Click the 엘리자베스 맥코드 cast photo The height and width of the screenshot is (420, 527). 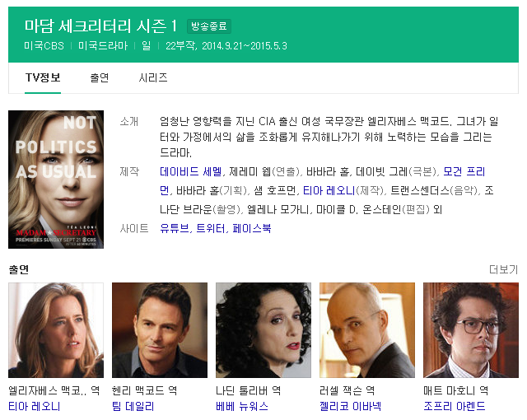click(56, 330)
